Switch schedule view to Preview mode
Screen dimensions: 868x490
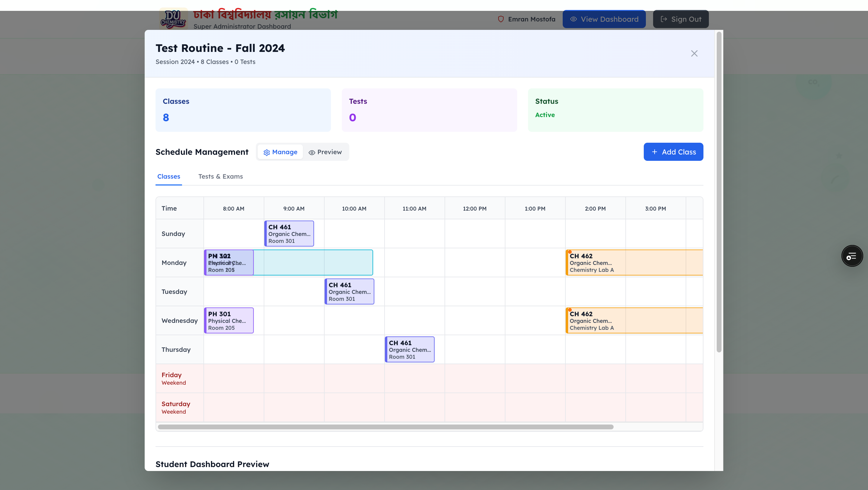tap(325, 152)
